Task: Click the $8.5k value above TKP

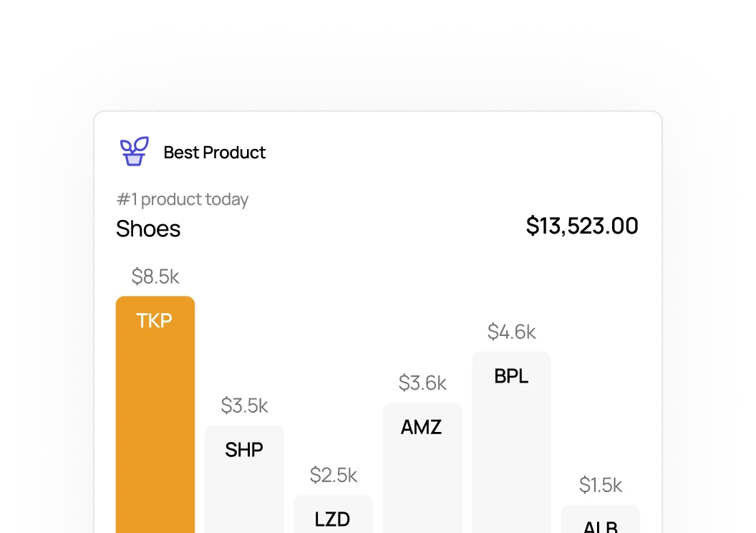Action: [x=155, y=277]
